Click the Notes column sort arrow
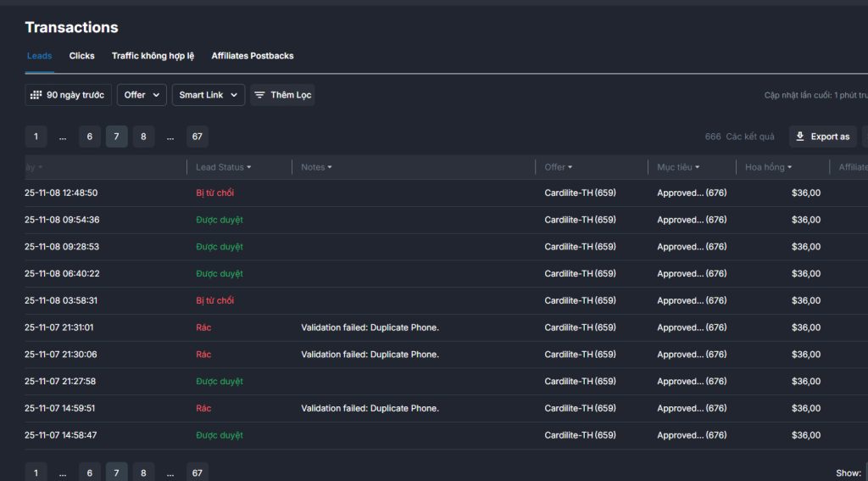 pos(329,168)
